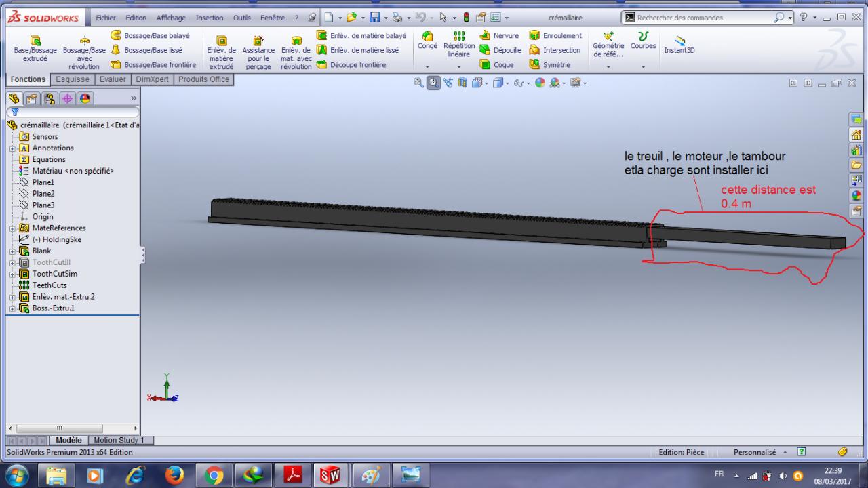Screen dimensions: 868x488
Task: Open the ConfigurationManager panel tab
Action: point(50,98)
